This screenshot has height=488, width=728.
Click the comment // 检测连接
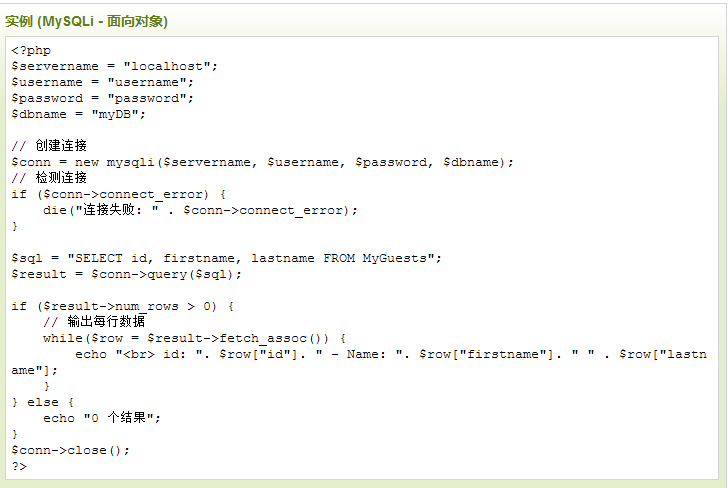point(49,178)
